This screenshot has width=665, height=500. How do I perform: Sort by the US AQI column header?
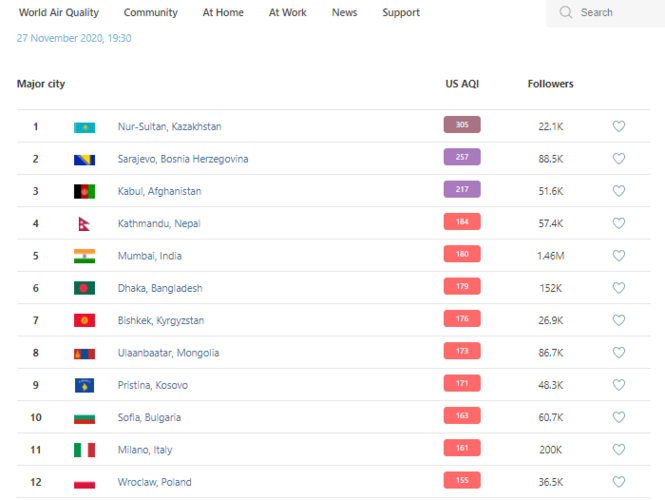coord(462,84)
